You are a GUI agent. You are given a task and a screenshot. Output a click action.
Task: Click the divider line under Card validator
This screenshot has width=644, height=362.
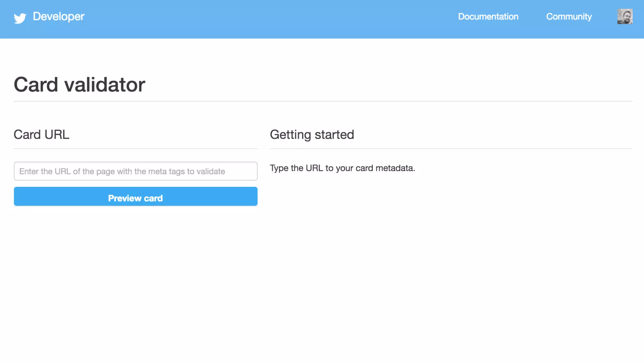pyautogui.click(x=323, y=101)
